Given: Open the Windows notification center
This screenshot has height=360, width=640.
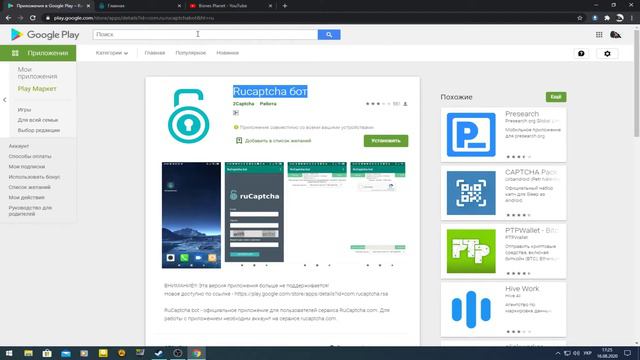Looking at the screenshot, I should coord(628,353).
